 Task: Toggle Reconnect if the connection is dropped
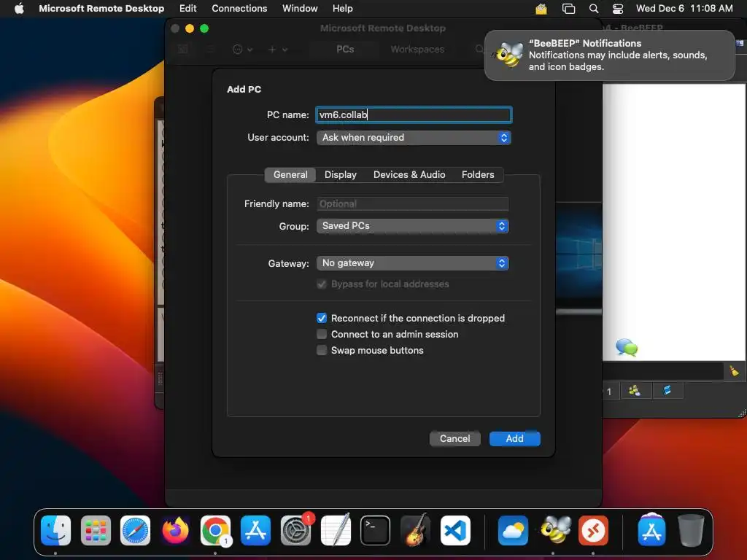322,318
